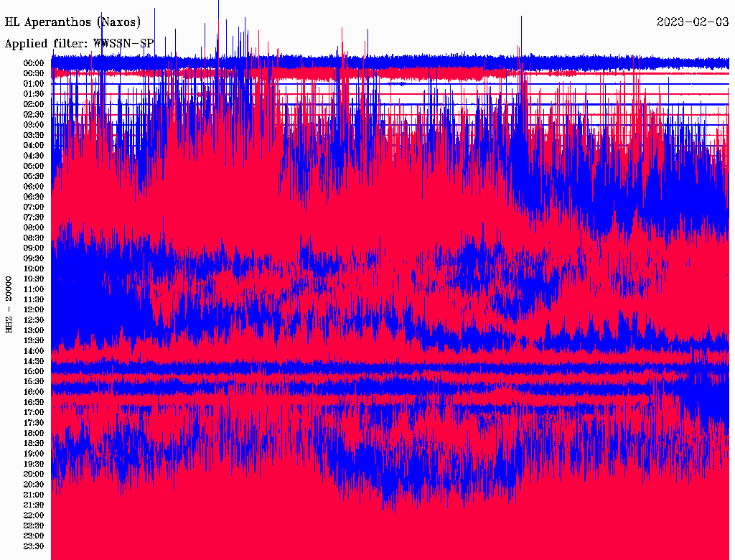
Task: Click the 02:00 time label
Action: [34, 104]
